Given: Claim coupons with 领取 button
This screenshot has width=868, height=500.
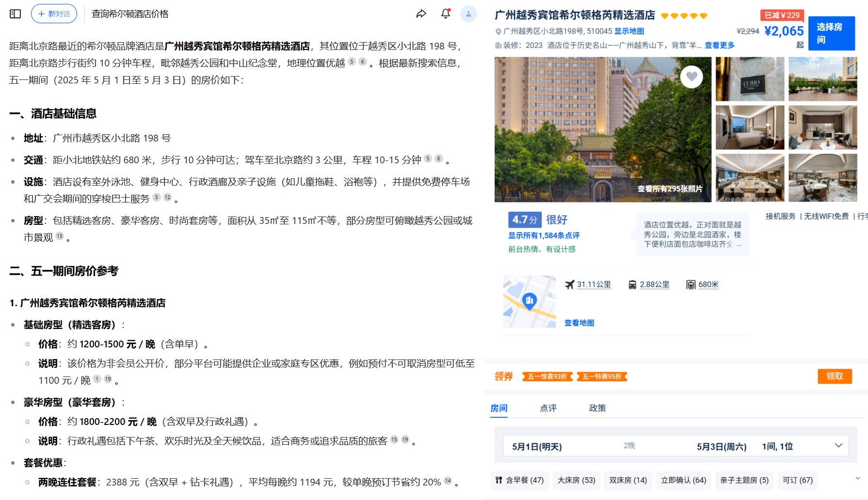Looking at the screenshot, I should pyautogui.click(x=835, y=376).
